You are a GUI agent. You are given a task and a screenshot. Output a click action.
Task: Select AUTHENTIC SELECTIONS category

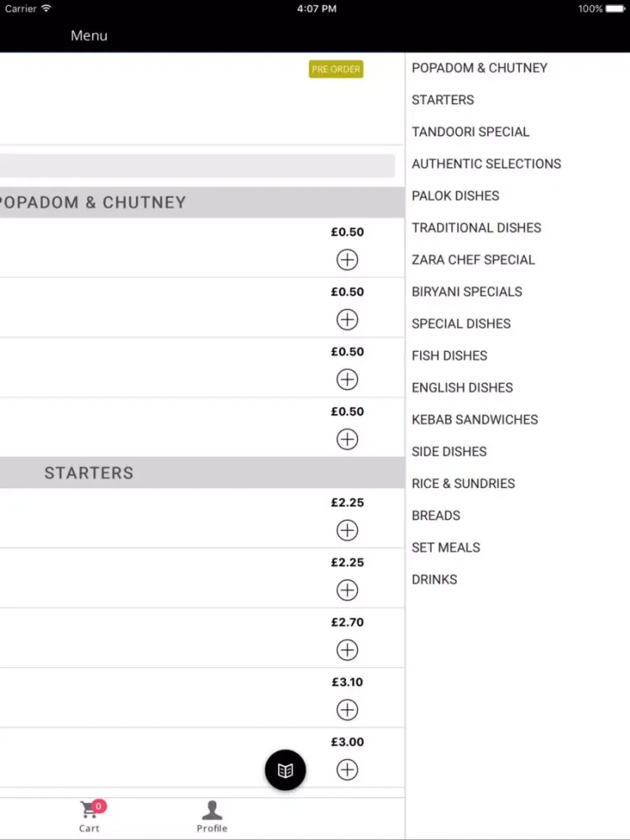486,164
